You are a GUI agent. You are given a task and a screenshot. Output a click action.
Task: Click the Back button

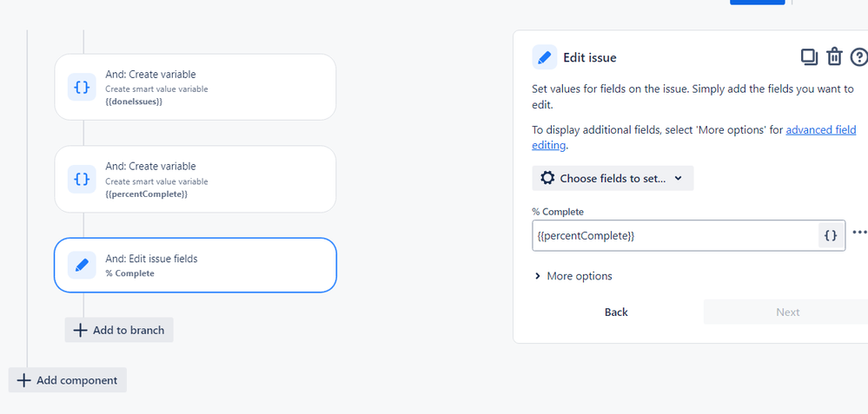(x=616, y=312)
